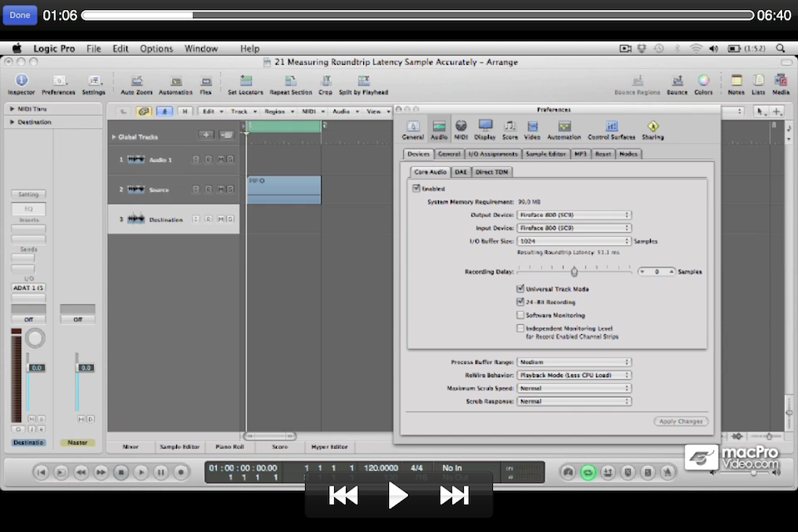
Task: Click Set Locators icon
Action: coord(245,84)
